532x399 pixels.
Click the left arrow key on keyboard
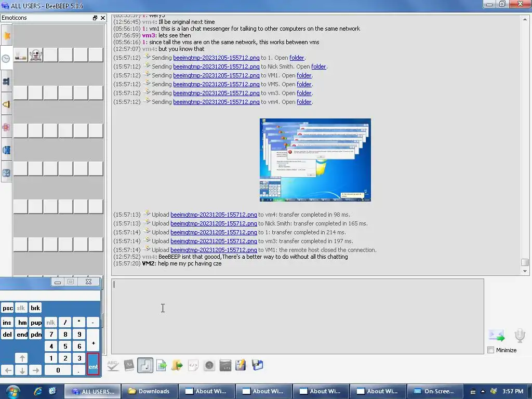tap(8, 370)
